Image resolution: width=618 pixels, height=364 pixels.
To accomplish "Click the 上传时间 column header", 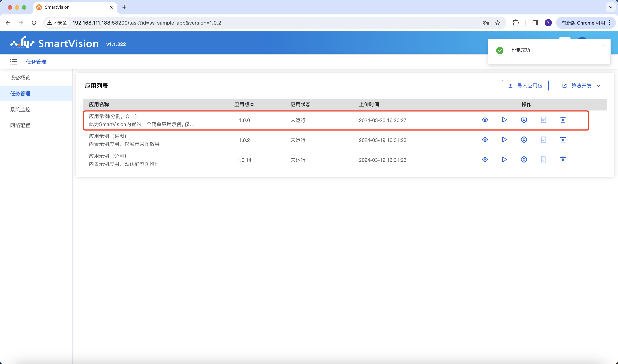I will coord(369,105).
